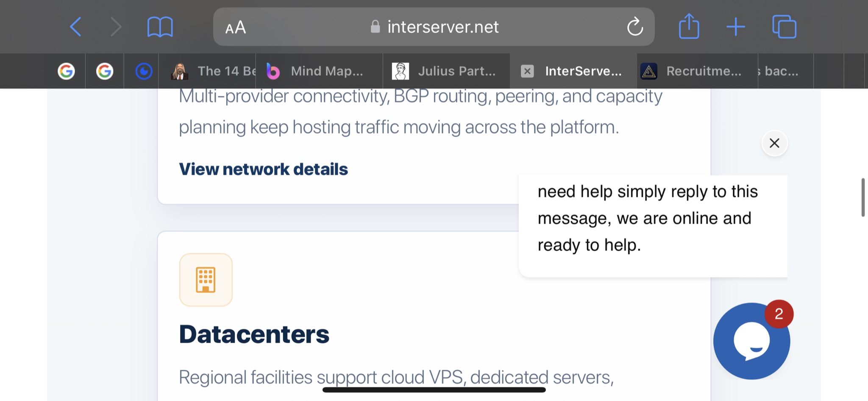Image resolution: width=868 pixels, height=401 pixels.
Task: Switch to the 'Julius Part...' tab
Action: tap(446, 71)
